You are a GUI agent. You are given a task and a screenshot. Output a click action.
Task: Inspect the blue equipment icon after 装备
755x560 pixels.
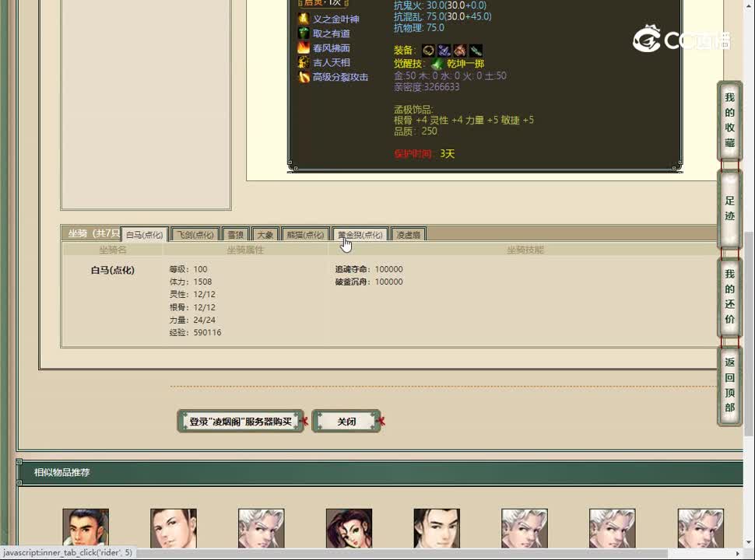pyautogui.click(x=444, y=51)
